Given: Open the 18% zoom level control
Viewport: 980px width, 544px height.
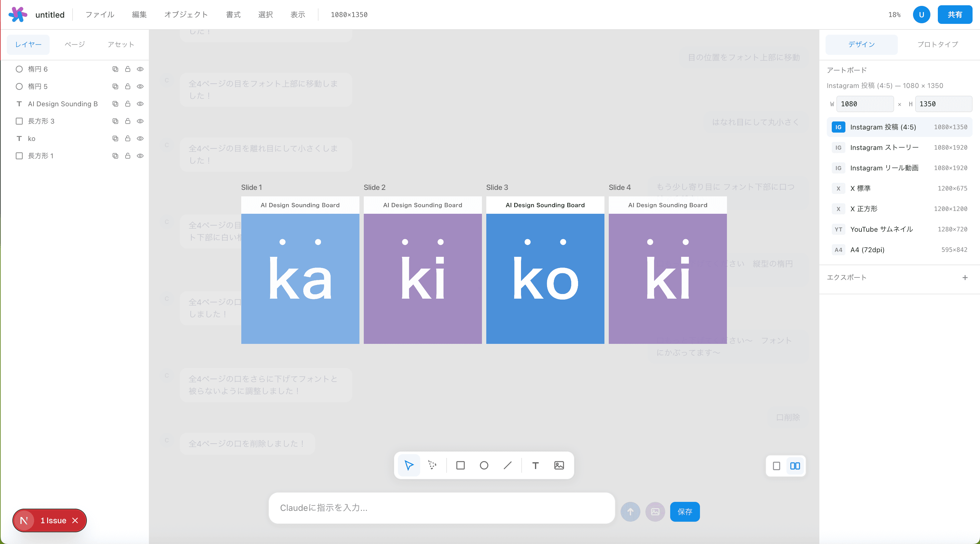Looking at the screenshot, I should click(894, 15).
